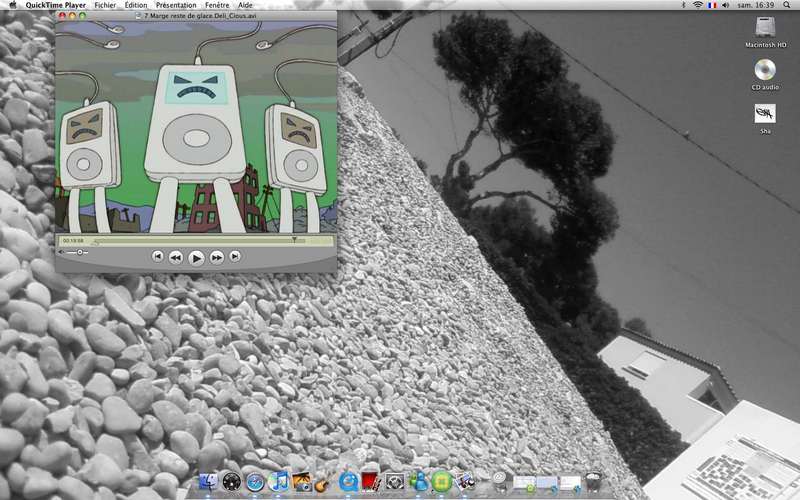The height and width of the screenshot is (500, 800).
Task: Open Macintosh HD drive icon
Action: (x=766, y=30)
